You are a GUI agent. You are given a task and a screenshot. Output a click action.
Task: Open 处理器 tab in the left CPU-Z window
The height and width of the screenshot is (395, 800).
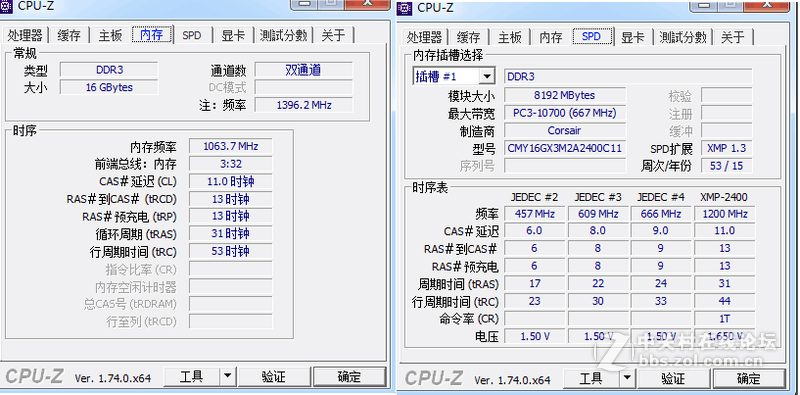(x=24, y=35)
